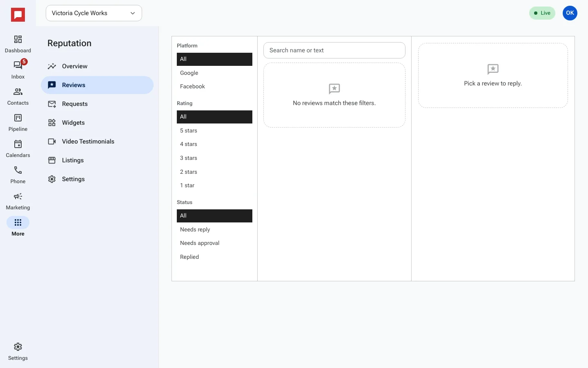Open Marketing megaphone icon
The width and height of the screenshot is (588, 368).
(x=18, y=196)
